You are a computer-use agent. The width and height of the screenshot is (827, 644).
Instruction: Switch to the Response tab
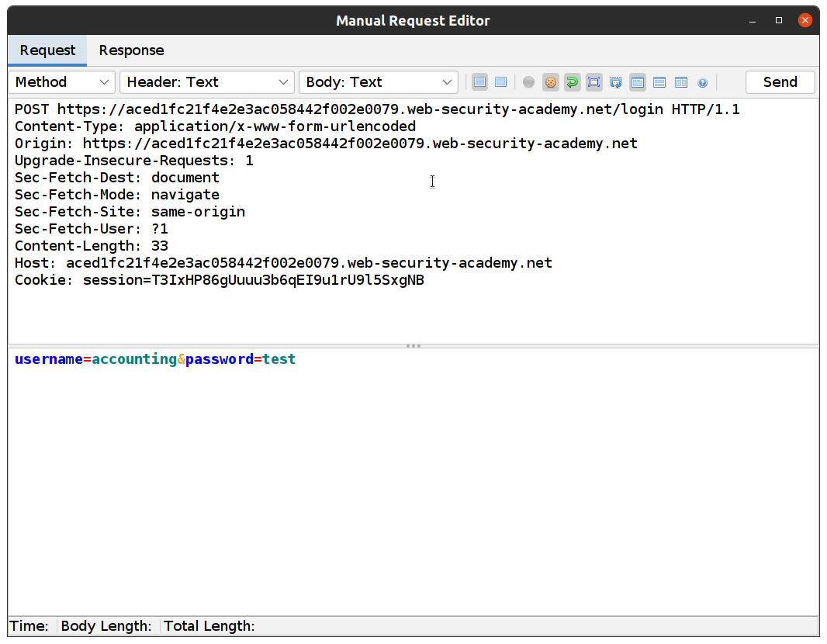click(131, 50)
